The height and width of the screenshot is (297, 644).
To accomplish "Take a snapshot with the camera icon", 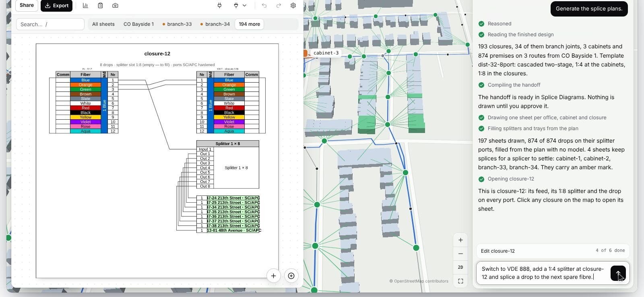I will point(115,6).
